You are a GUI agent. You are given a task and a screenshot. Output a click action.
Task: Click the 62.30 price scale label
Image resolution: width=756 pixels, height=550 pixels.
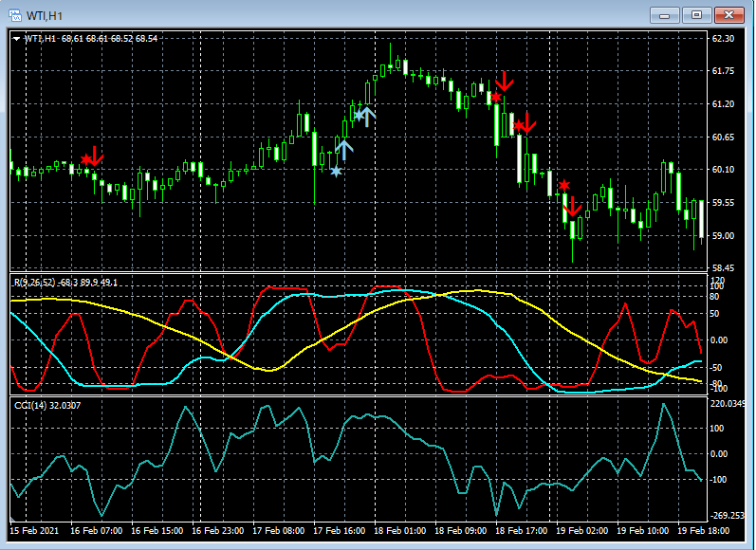[724, 39]
